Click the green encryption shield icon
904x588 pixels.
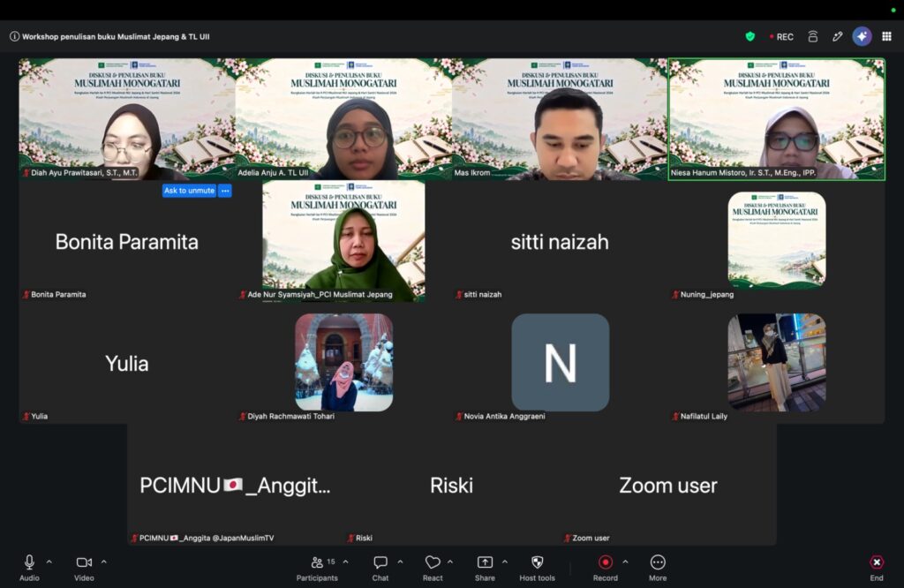tap(750, 36)
